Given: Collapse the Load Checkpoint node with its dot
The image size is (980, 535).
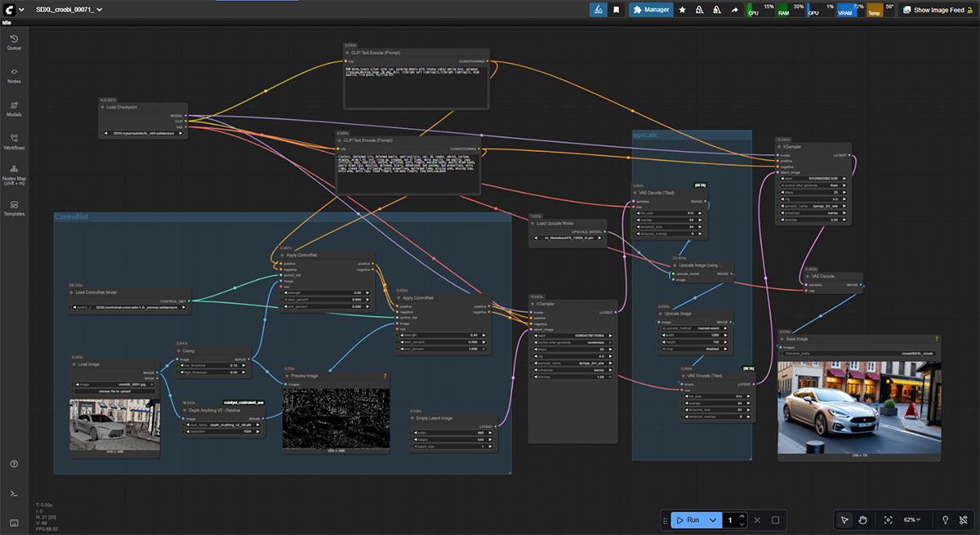Looking at the screenshot, I should point(102,107).
